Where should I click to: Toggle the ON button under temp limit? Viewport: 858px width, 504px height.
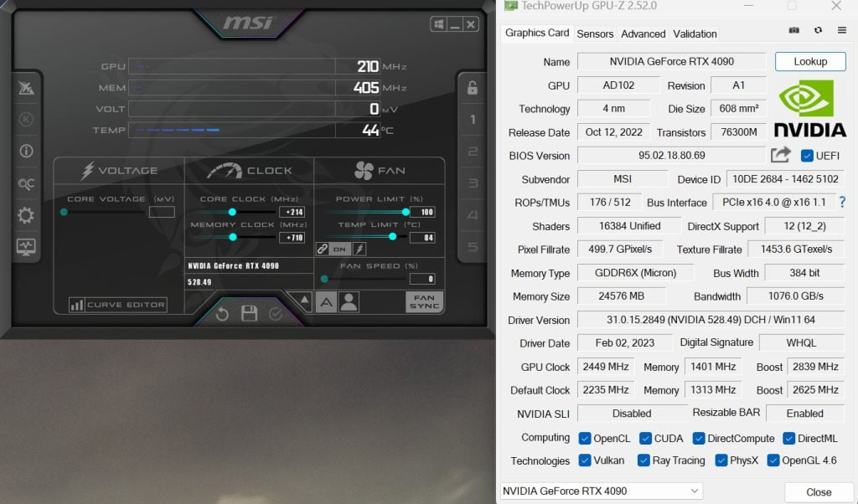[340, 249]
